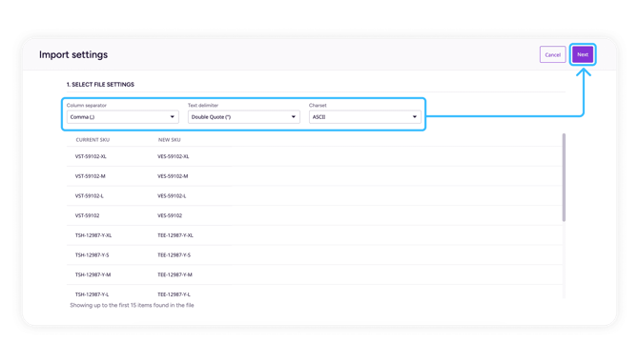Click the new SKU TEE-12987-Y-L cell

[x=174, y=294]
